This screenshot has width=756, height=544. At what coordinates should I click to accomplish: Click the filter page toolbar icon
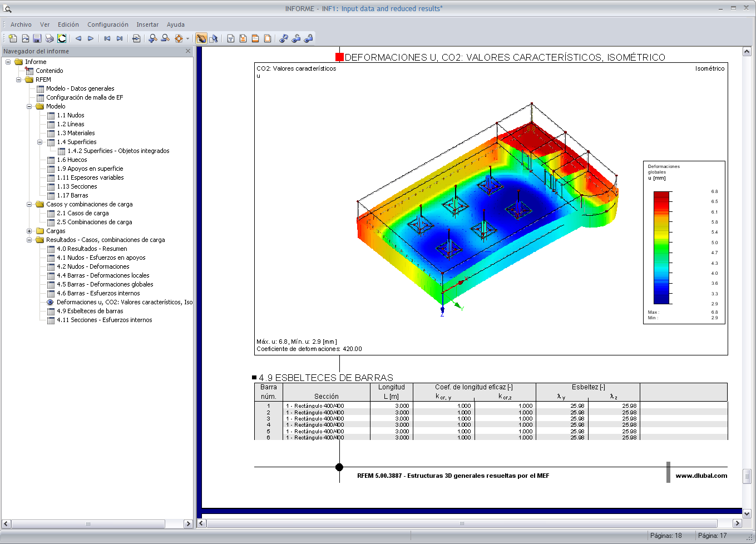[231, 38]
